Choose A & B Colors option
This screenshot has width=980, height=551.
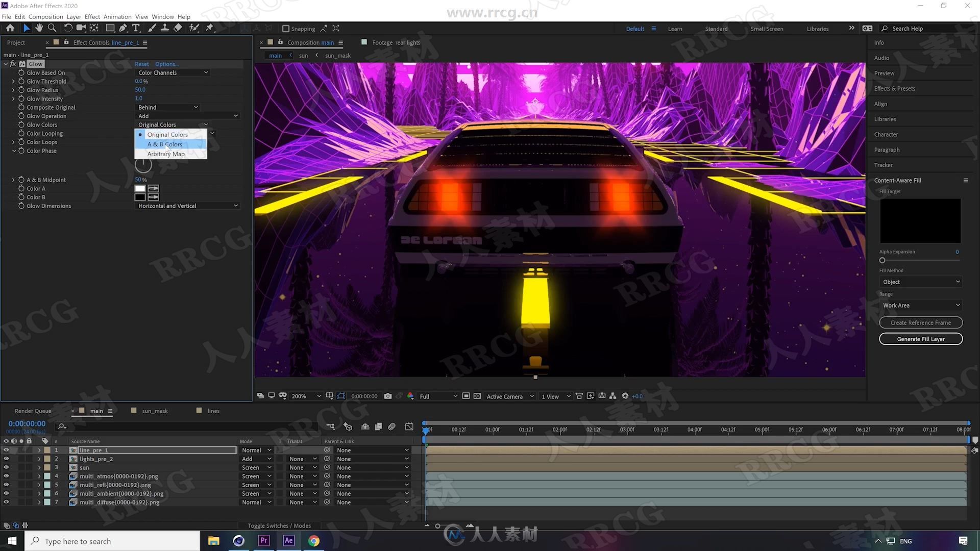tap(171, 144)
